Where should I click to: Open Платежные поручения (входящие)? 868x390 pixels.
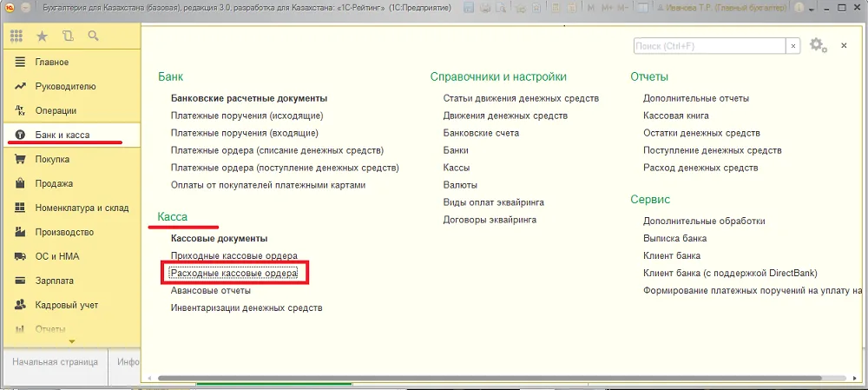245,133
